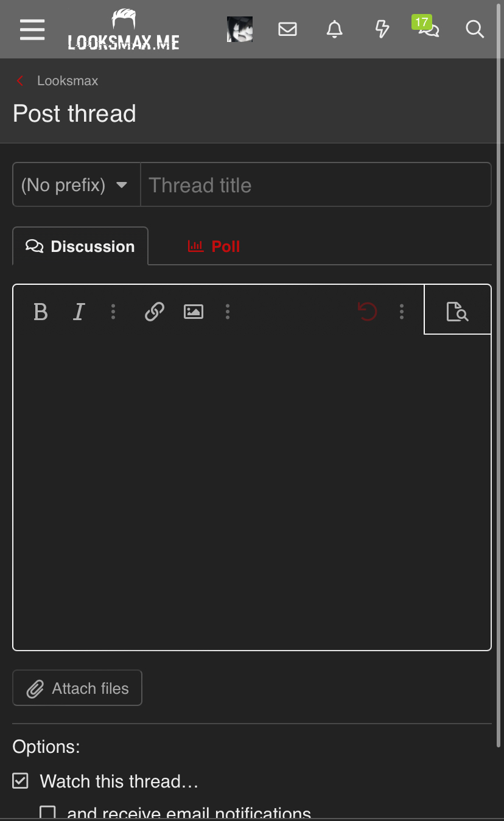Expand more text formatting options after italic
Viewport: 504px width, 821px height.
coord(113,312)
